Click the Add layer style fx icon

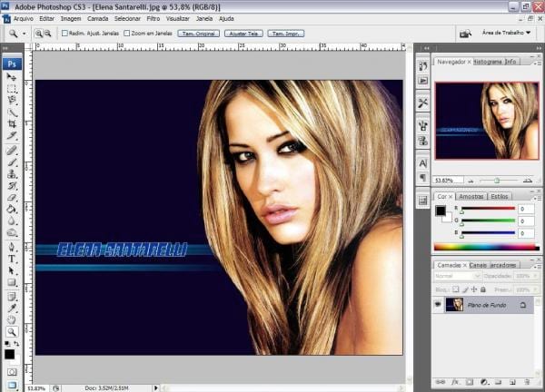coord(455,382)
